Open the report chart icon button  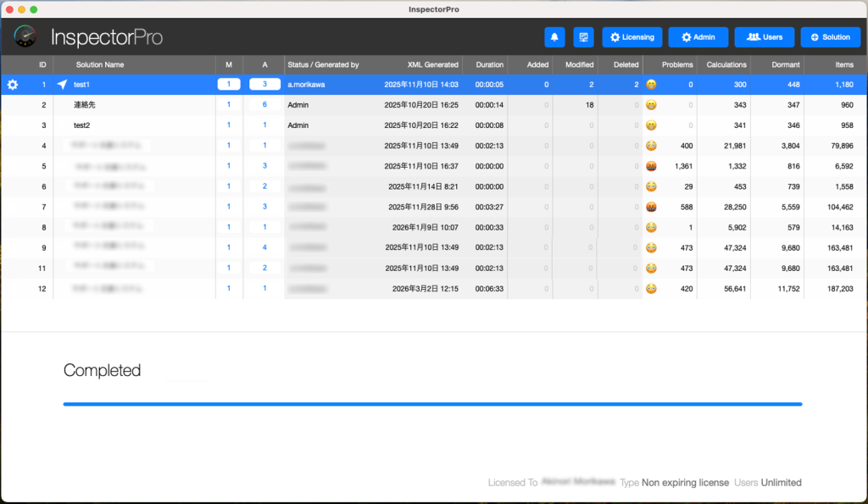tap(583, 37)
